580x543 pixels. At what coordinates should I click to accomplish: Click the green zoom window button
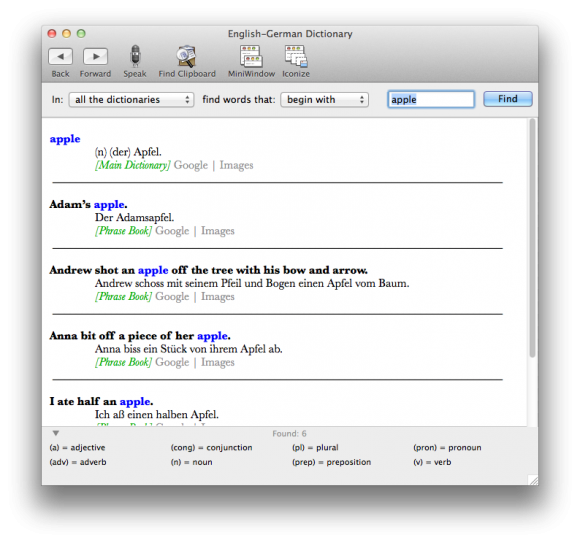point(81,34)
